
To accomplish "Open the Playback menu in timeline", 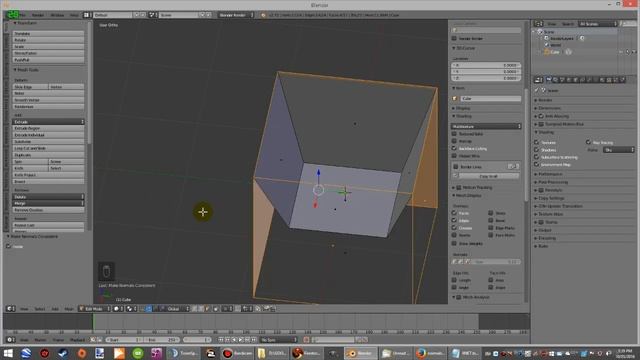I will click(x=78, y=340).
